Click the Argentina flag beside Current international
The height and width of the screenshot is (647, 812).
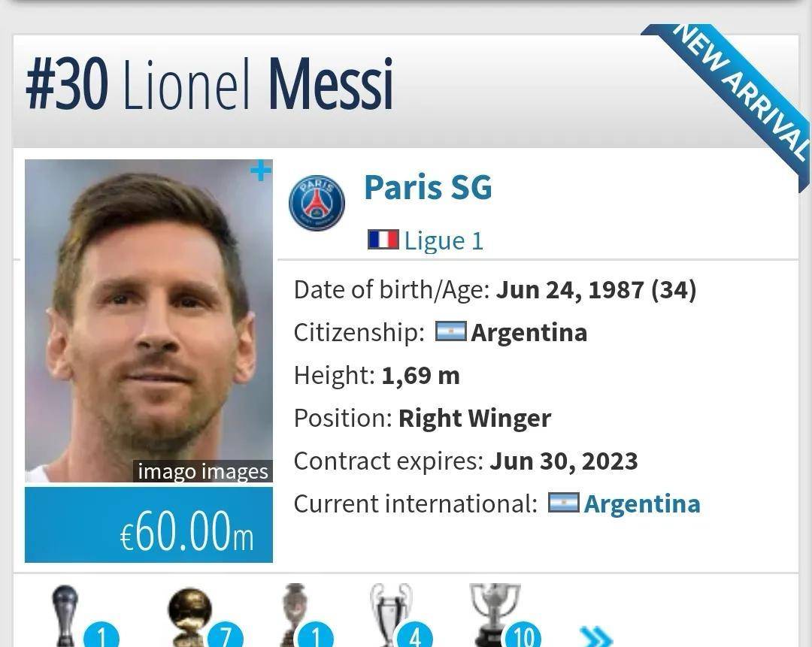(563, 503)
